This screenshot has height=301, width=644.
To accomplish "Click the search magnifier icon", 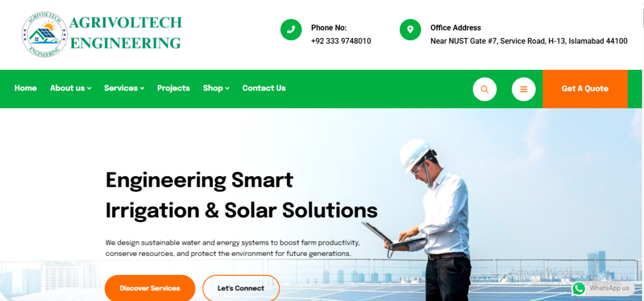I will click(x=485, y=89).
